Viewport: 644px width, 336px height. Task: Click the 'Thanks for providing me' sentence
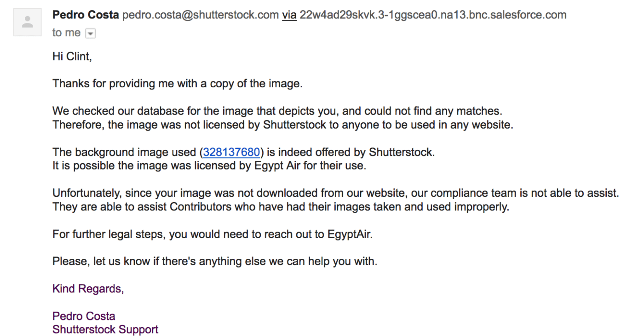178,84
